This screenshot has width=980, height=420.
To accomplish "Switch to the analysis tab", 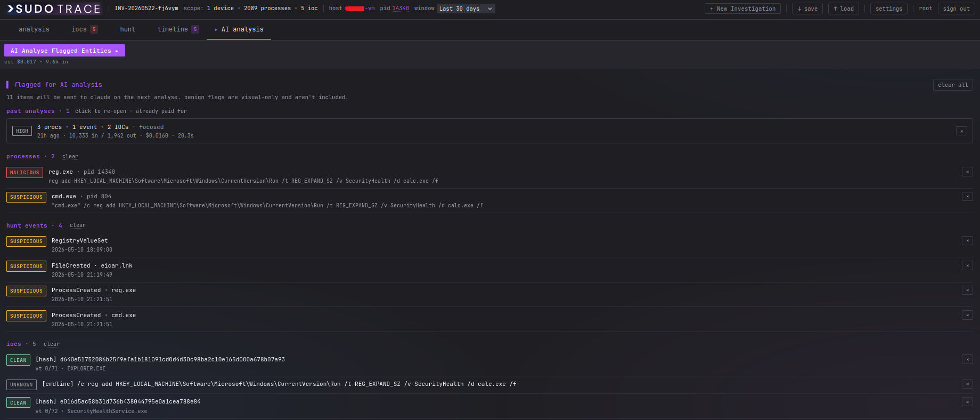I will 34,29.
